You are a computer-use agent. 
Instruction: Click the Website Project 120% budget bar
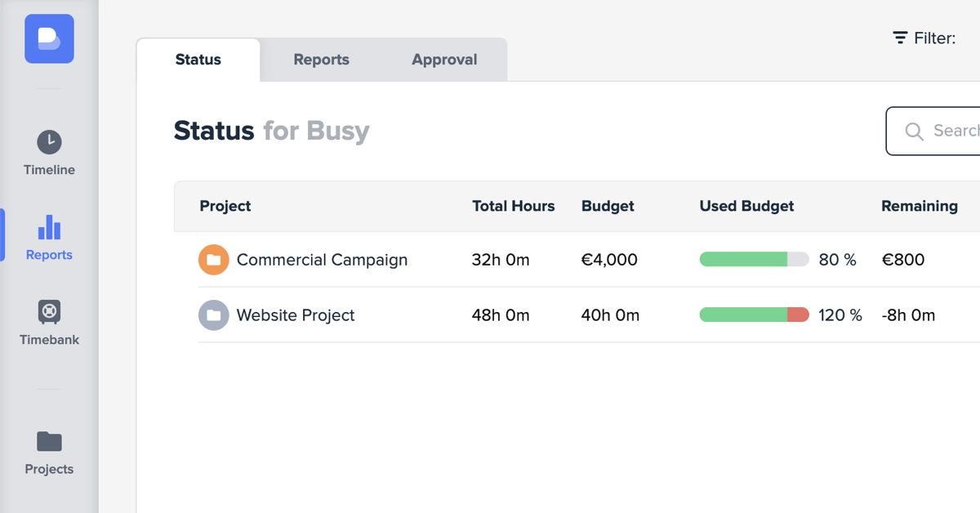pyautogui.click(x=754, y=315)
